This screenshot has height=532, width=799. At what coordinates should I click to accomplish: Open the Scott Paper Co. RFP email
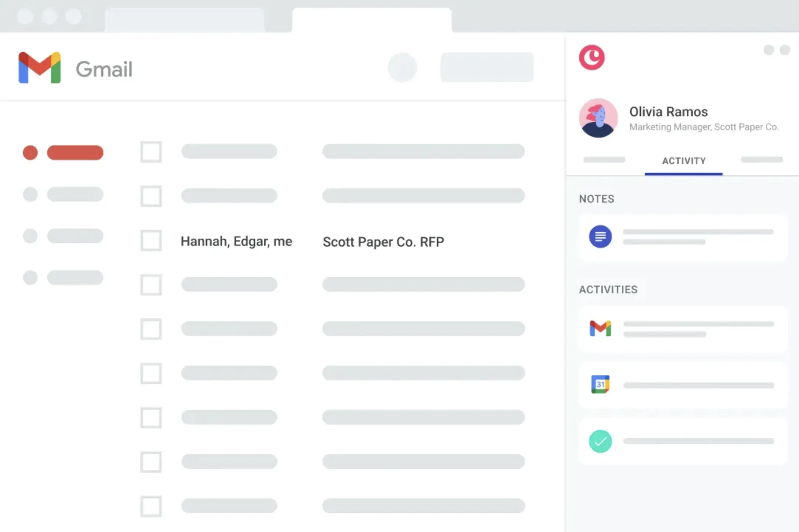click(383, 242)
